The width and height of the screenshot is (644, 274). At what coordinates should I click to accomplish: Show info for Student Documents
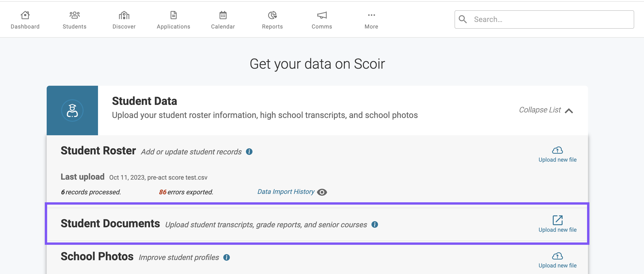coord(374,224)
